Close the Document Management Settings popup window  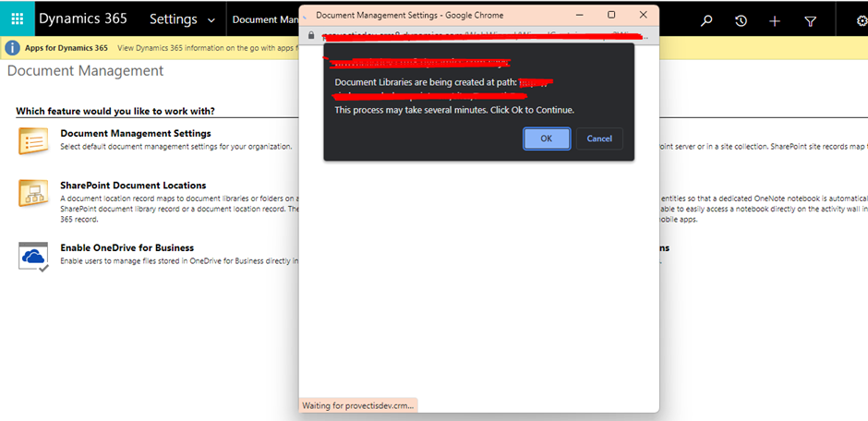click(x=643, y=15)
